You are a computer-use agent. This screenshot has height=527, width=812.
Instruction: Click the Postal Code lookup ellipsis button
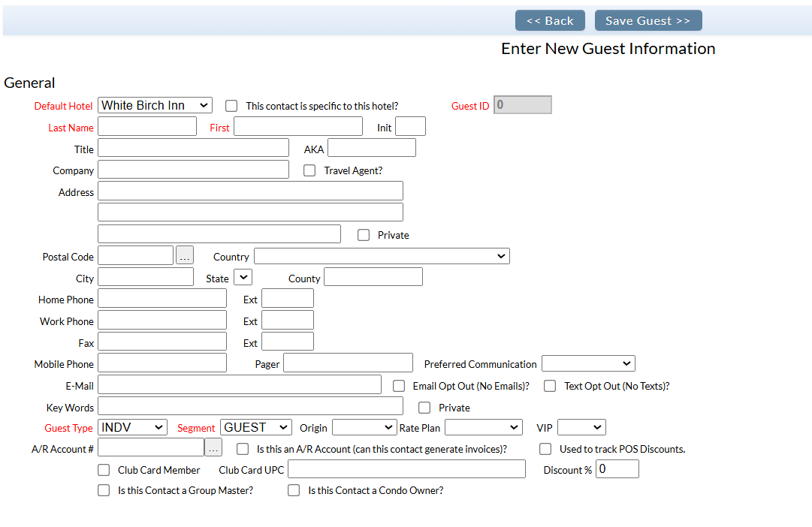pos(185,256)
